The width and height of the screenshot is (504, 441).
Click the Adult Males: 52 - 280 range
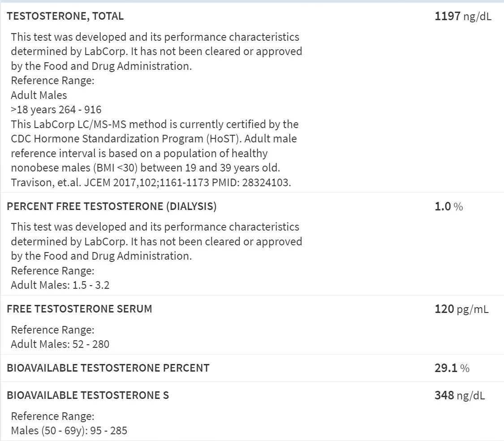[60, 344]
